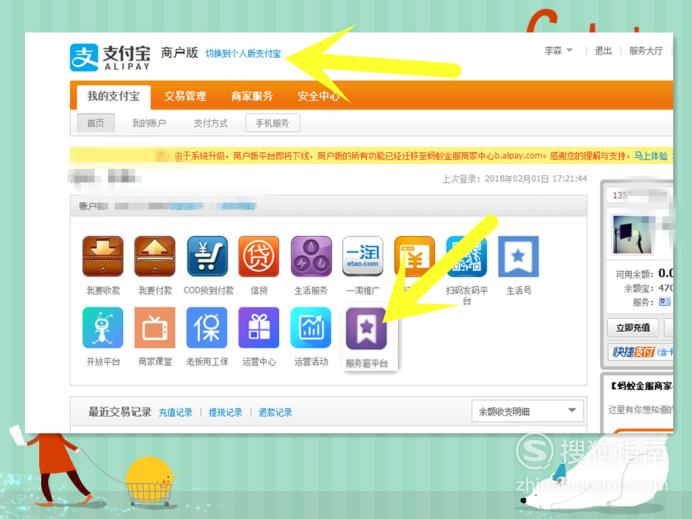Image resolution: width=692 pixels, height=519 pixels.
Task: Open the 首页 sub-tab
Action: [96, 123]
